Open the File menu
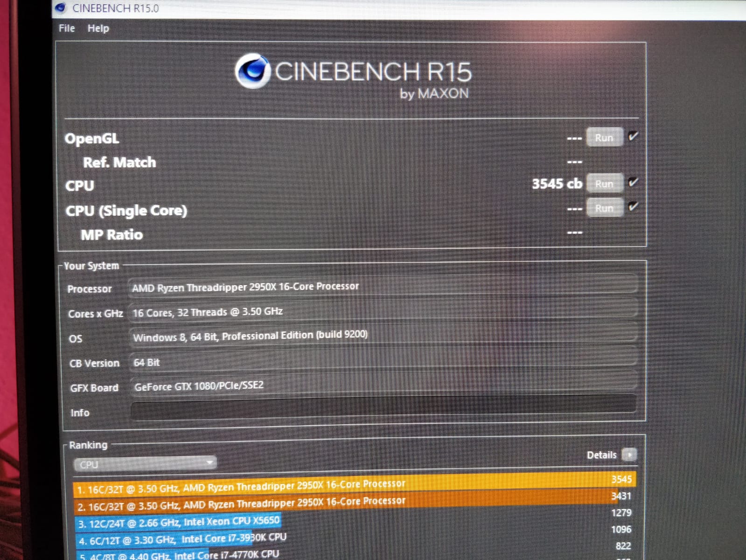The image size is (746, 560). [x=67, y=28]
